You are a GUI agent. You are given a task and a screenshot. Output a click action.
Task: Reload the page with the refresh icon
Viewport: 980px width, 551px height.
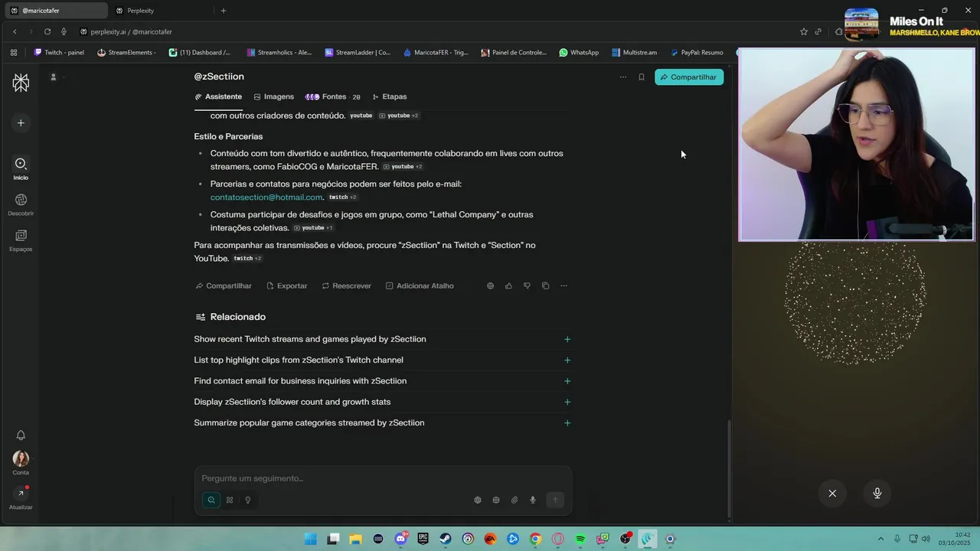[47, 32]
